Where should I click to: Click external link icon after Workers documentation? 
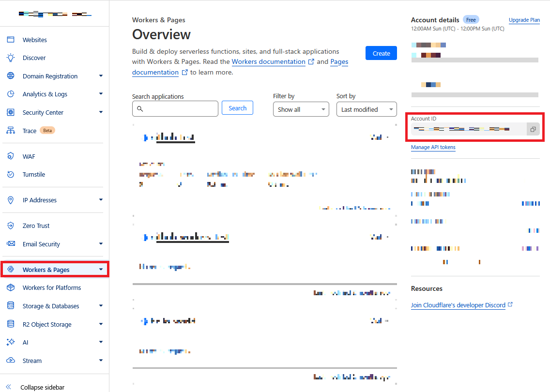pyautogui.click(x=311, y=62)
